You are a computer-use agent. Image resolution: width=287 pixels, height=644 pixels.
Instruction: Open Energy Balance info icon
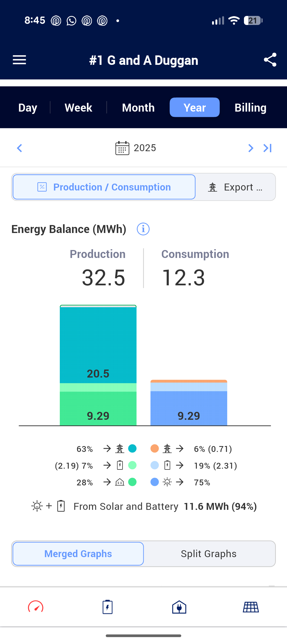click(143, 229)
